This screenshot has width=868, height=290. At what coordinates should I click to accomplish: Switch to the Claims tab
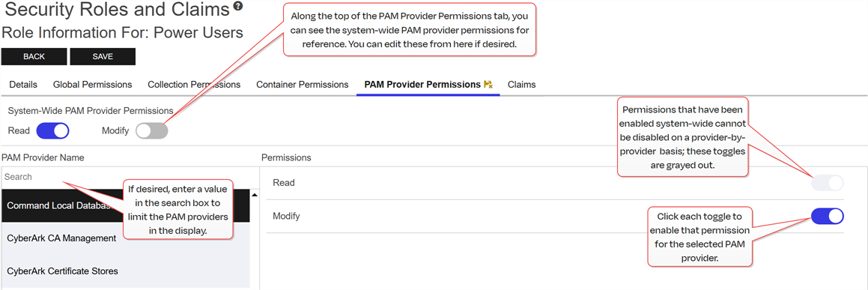(x=521, y=85)
